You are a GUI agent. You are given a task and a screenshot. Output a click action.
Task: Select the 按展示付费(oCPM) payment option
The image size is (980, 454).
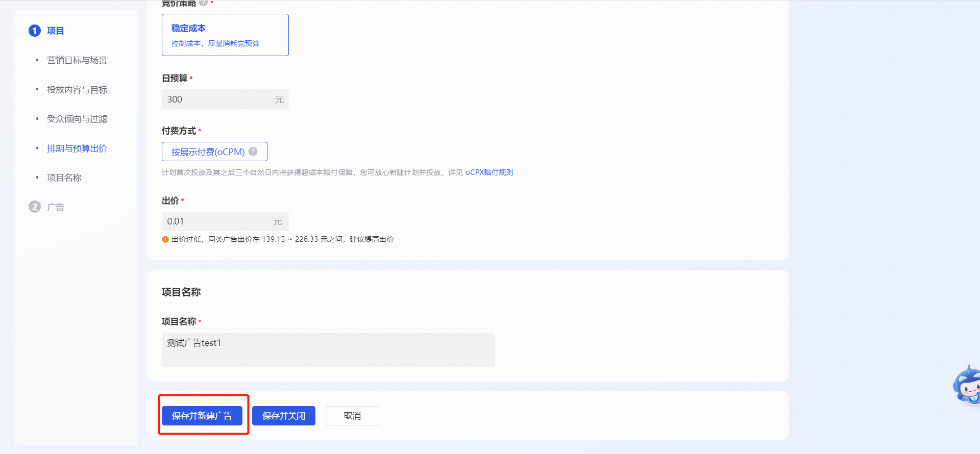[214, 152]
